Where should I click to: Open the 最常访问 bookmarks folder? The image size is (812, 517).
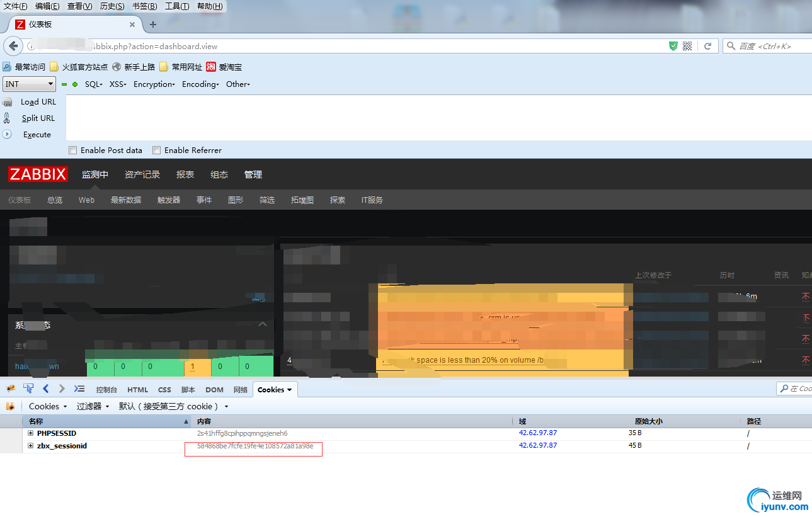click(x=24, y=67)
